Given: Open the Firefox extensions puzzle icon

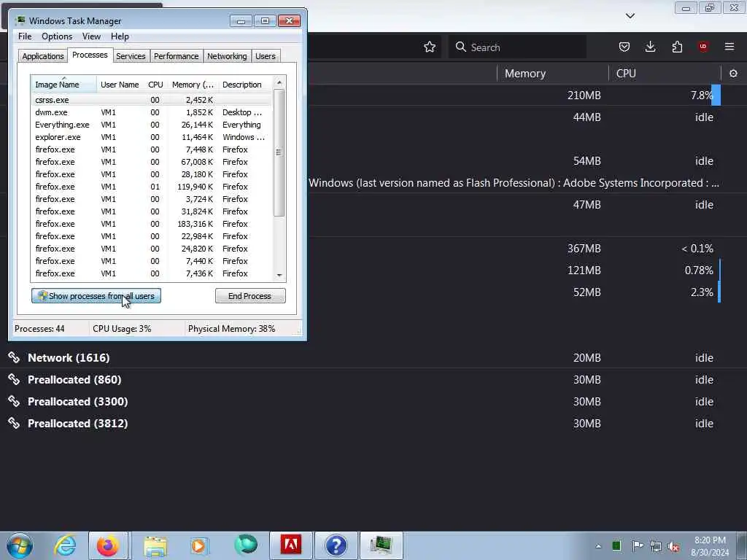Looking at the screenshot, I should (677, 47).
